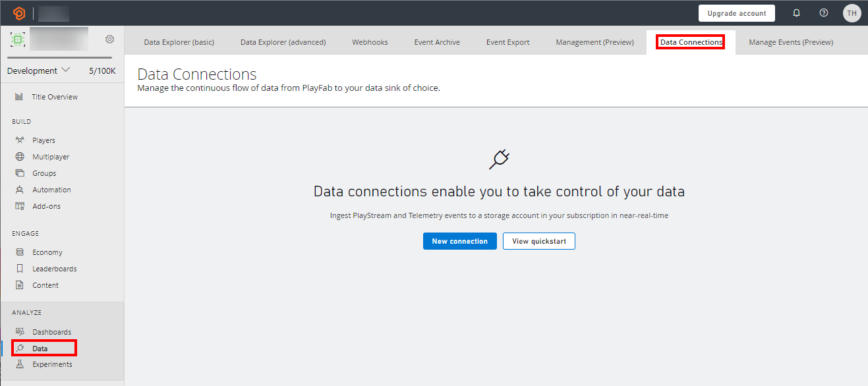Open Players from the sidebar

click(x=43, y=140)
